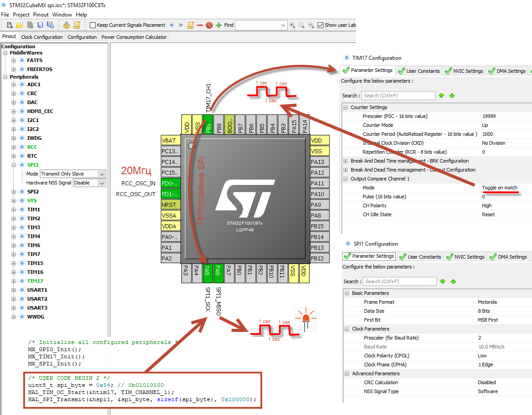Collapse the Counter Settings section in TIM17
This screenshot has width=532, height=415.
pos(345,107)
